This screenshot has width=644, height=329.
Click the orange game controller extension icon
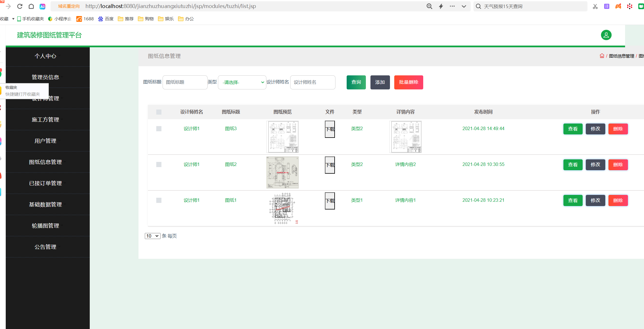coord(618,6)
